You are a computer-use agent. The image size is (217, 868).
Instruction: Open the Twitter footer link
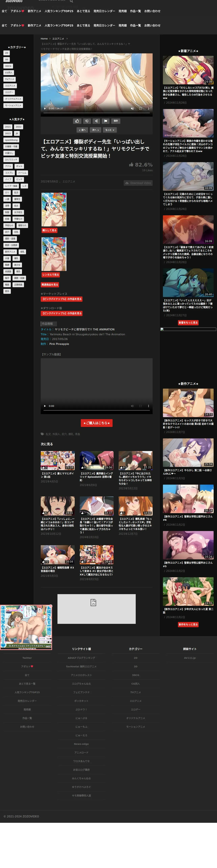pyautogui.click(x=27, y=658)
